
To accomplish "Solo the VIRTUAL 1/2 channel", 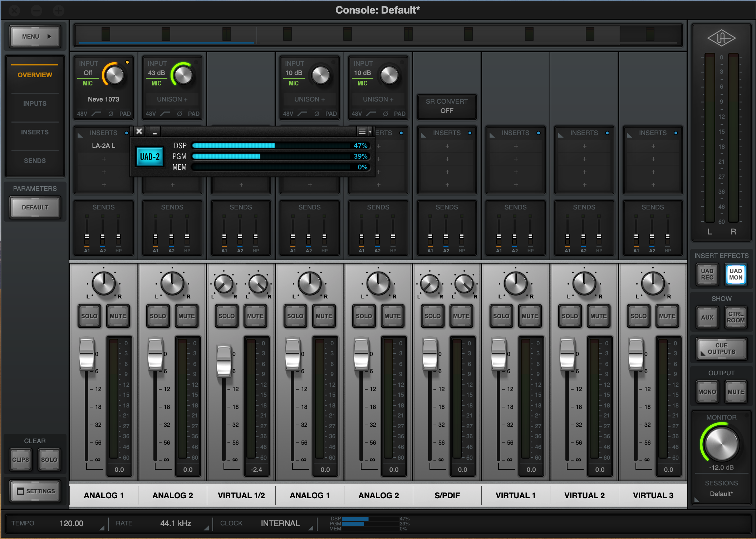I will tap(226, 316).
